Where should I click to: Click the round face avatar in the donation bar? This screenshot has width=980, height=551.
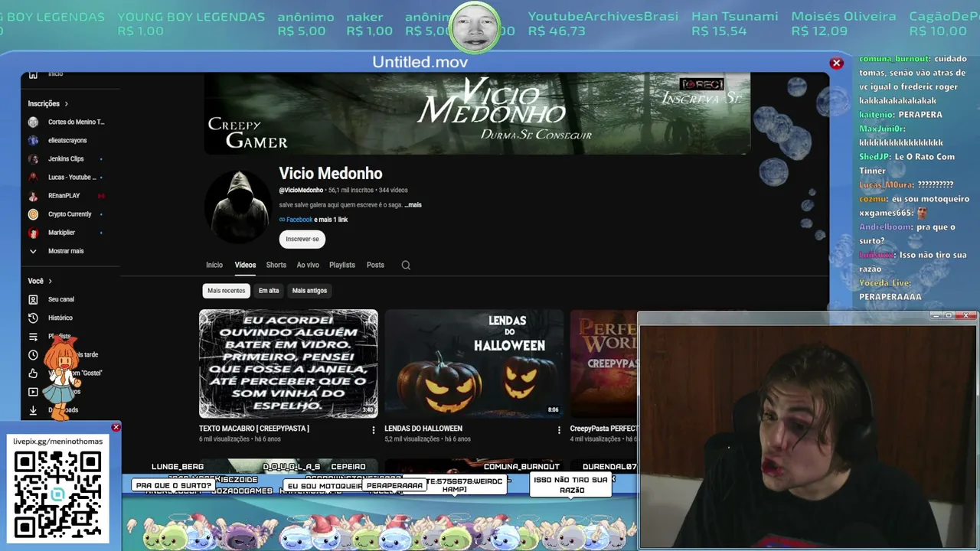(x=475, y=28)
